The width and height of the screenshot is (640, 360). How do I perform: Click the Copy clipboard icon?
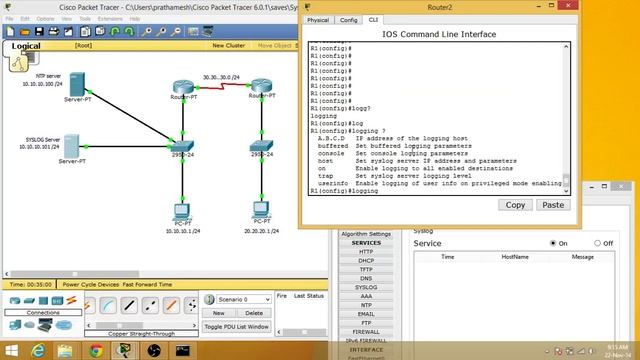pos(85,31)
